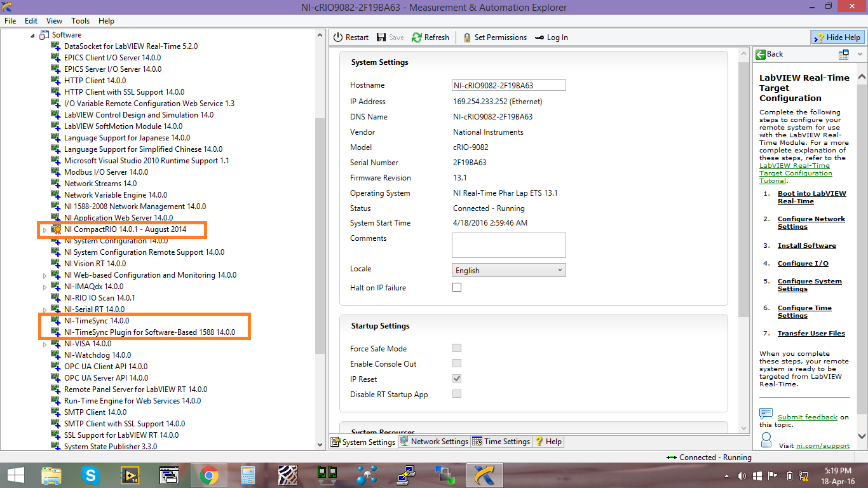Image resolution: width=868 pixels, height=488 pixels.
Task: Click the NI CompactRIO 14.0.1 package icon
Action: (x=56, y=229)
